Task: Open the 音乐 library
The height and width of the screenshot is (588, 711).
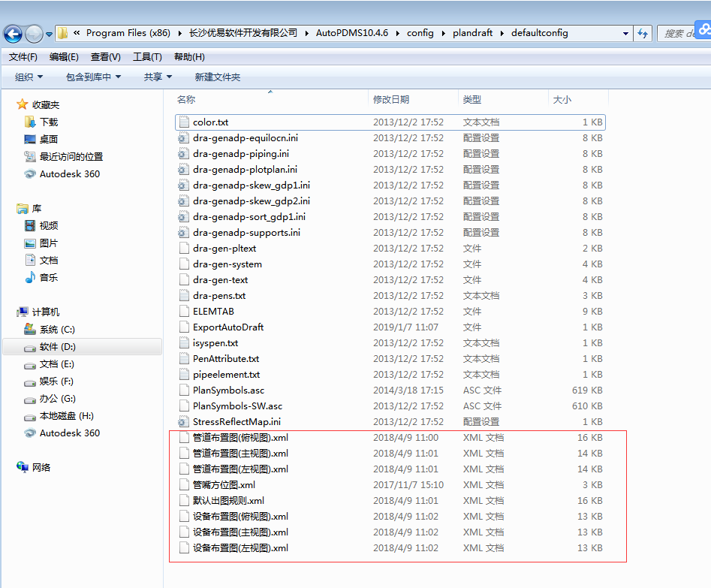Action: coord(48,278)
